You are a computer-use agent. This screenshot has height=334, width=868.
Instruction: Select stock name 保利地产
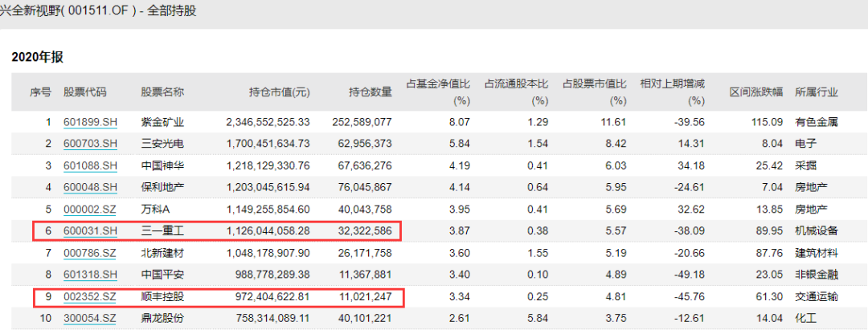pos(162,187)
